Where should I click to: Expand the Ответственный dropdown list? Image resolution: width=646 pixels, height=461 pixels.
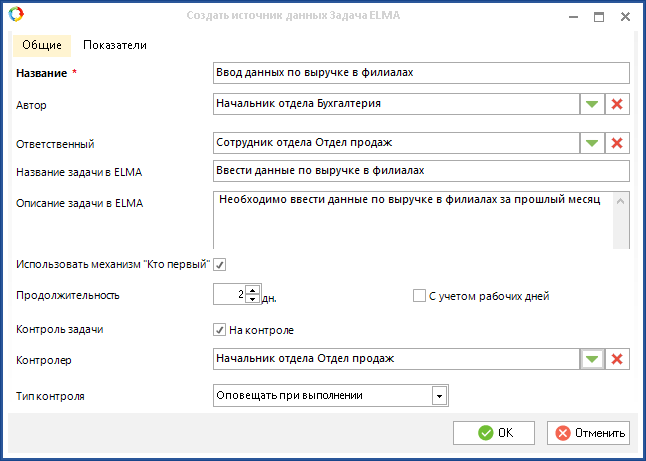[x=591, y=143]
